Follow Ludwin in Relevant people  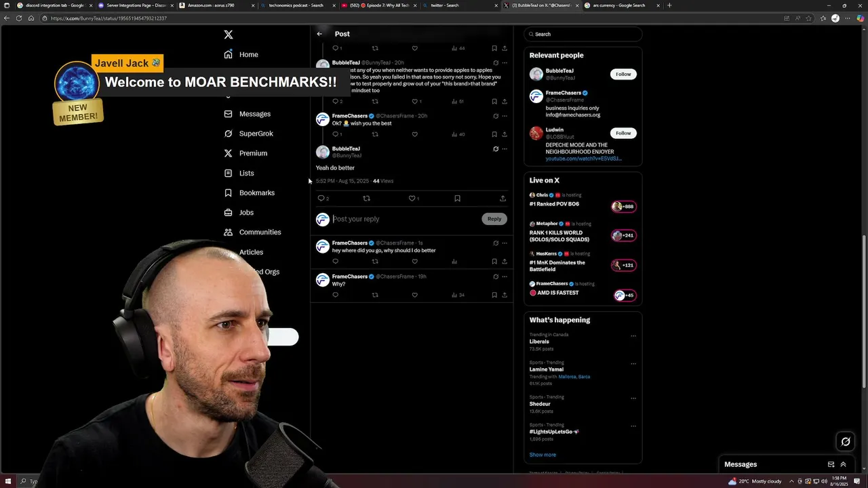(x=623, y=133)
